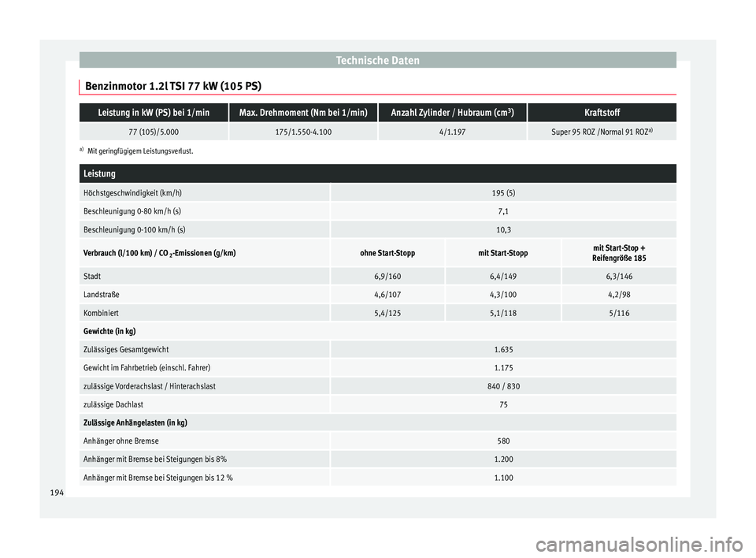Click the 'mit Start-Stop + Reifengröße 185' heading
The image size is (756, 558).
[x=619, y=253]
